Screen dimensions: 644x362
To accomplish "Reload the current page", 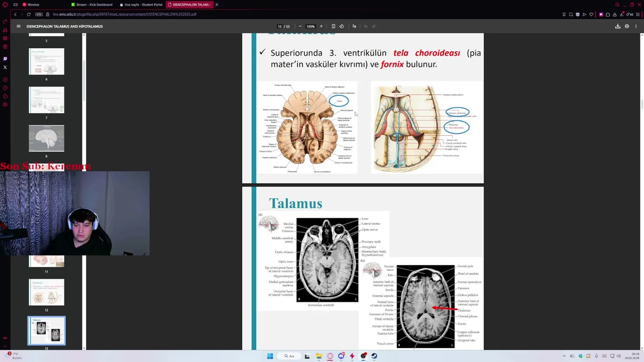I will (x=29, y=15).
